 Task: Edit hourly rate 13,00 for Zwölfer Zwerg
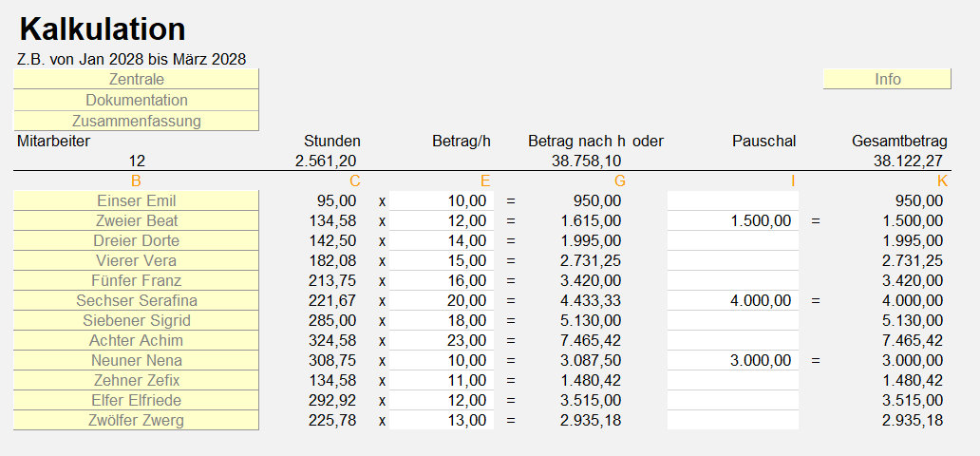click(442, 420)
